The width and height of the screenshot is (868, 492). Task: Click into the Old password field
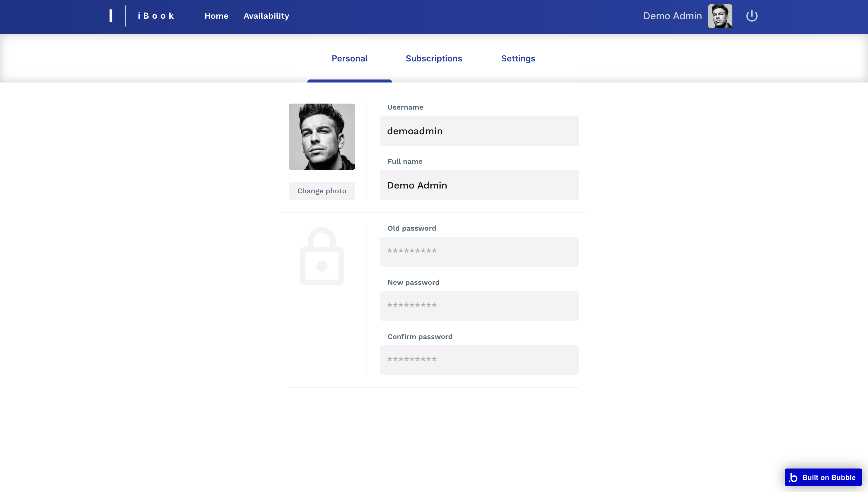click(x=479, y=252)
